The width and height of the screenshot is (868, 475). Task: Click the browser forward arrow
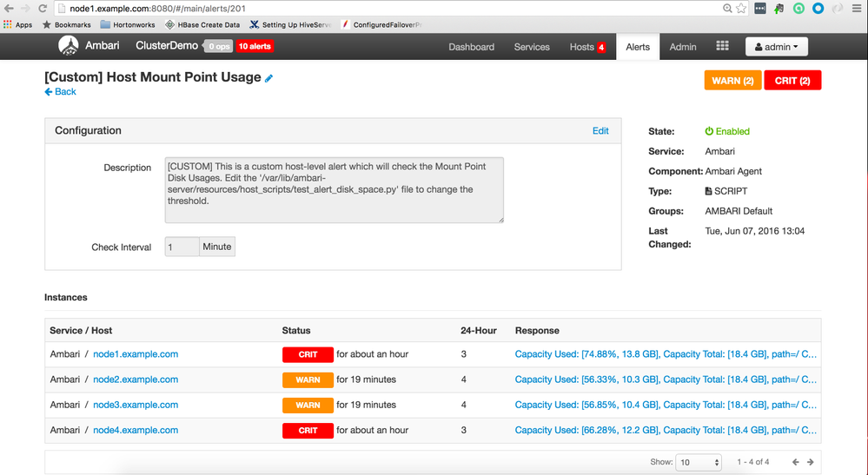click(x=25, y=9)
